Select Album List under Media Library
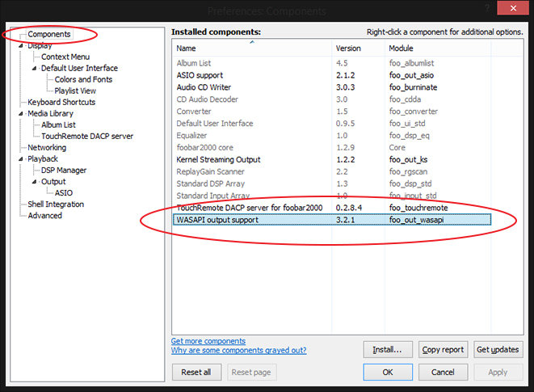Screen dimensions: 534x392 (x=58, y=124)
